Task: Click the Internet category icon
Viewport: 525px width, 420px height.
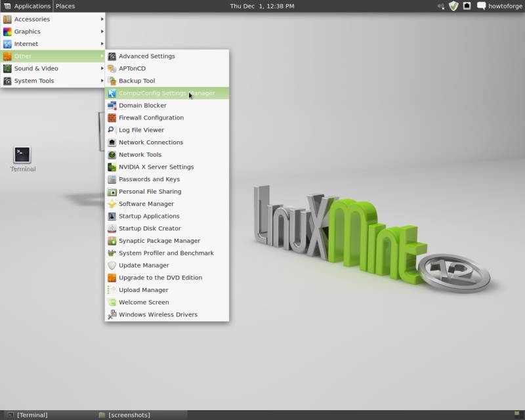Action: (7, 44)
